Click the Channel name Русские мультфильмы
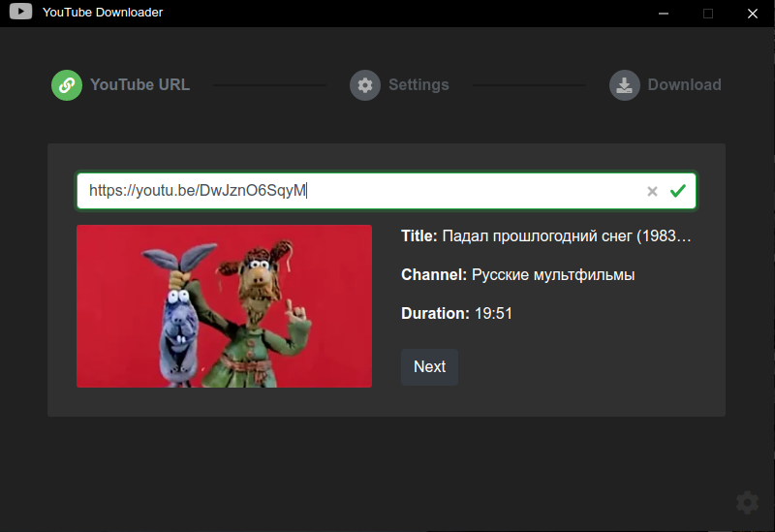The height and width of the screenshot is (532, 775). pyautogui.click(x=552, y=275)
